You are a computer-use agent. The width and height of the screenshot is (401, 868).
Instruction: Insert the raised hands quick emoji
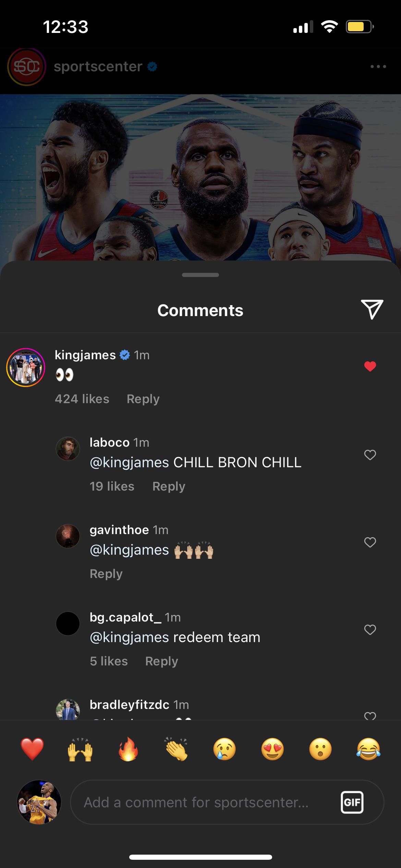click(x=80, y=749)
